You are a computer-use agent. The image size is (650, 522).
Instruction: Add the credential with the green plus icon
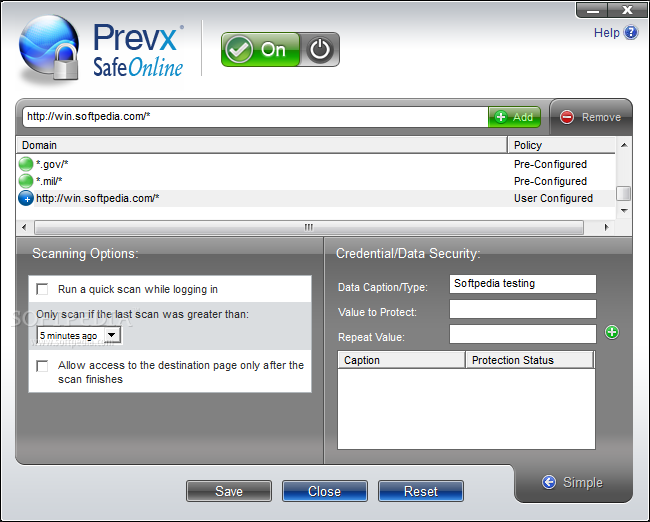(612, 332)
